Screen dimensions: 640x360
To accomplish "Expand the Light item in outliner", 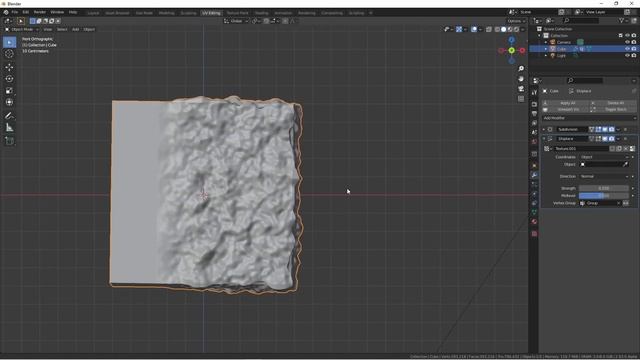I will (x=546, y=56).
